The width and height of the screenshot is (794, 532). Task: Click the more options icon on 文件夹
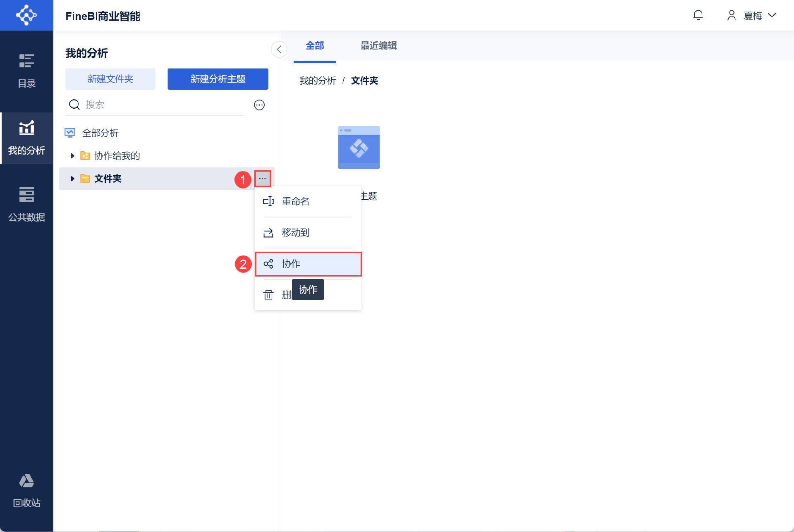pos(263,179)
